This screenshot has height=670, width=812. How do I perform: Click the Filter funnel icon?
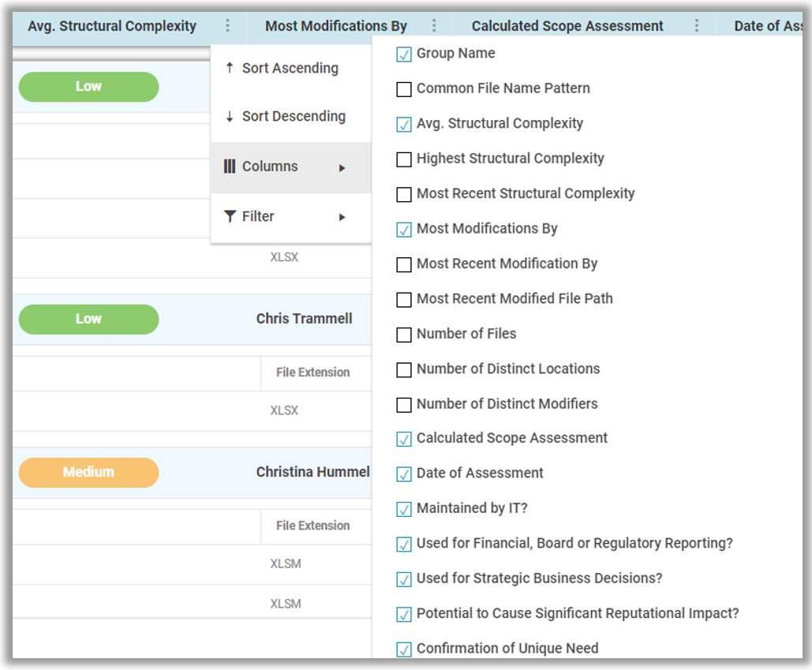point(230,216)
